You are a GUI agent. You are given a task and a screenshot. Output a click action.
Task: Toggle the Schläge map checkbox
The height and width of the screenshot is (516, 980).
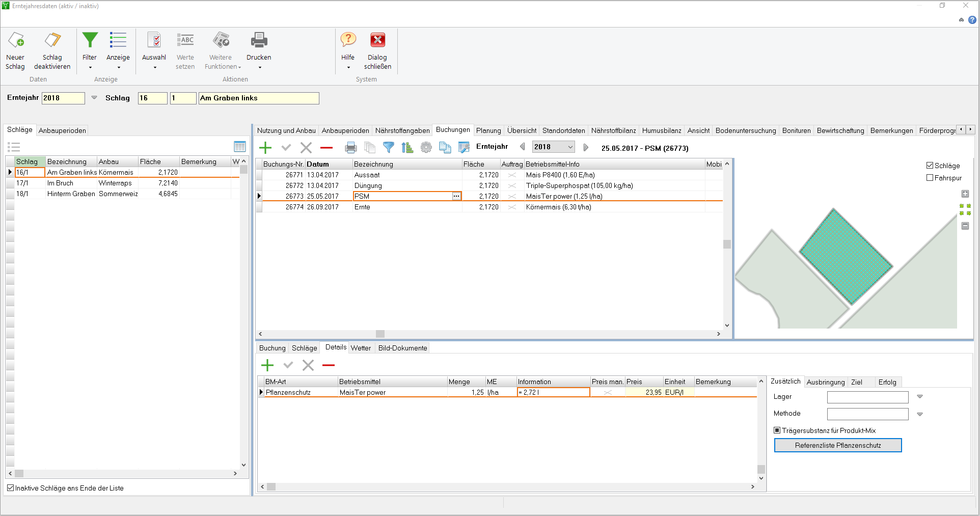click(930, 166)
